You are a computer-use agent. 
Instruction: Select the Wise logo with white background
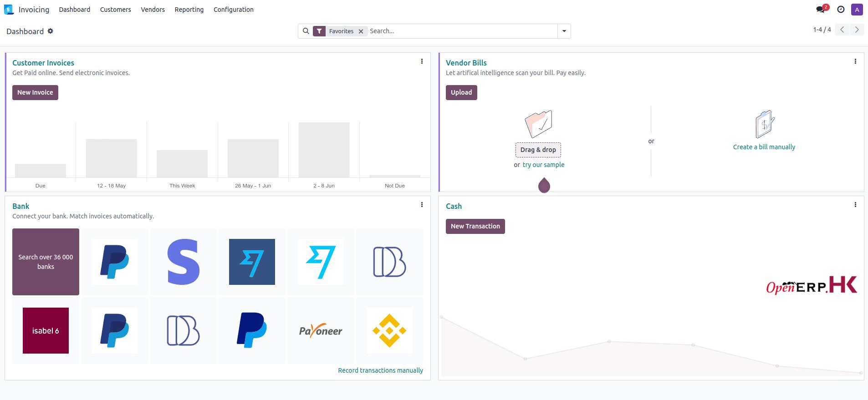[321, 262]
